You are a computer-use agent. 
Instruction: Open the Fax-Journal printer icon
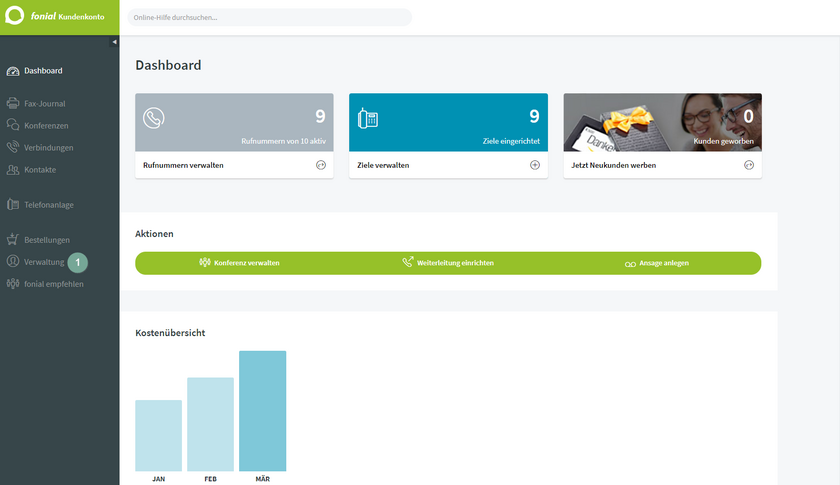[x=13, y=103]
